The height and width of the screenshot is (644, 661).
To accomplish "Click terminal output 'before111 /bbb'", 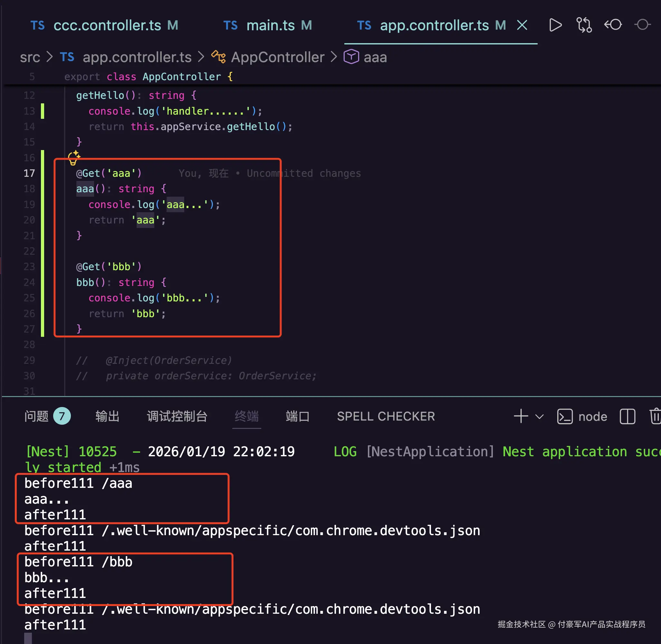I will click(78, 562).
